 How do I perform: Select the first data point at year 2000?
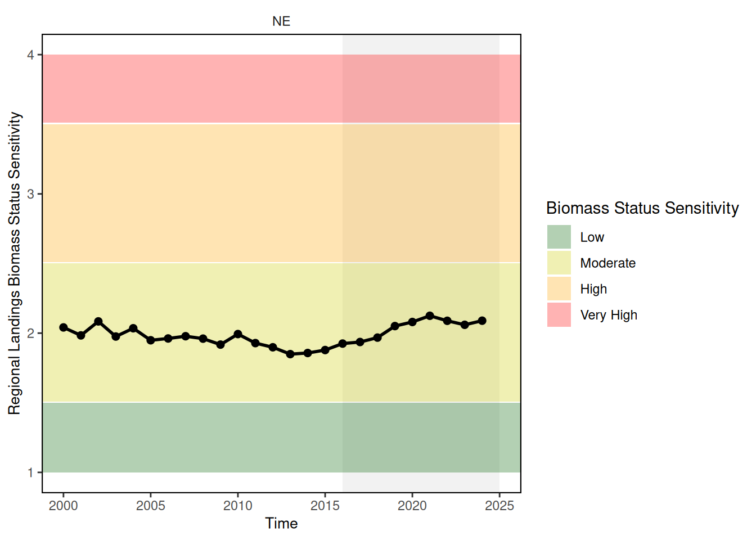[x=64, y=327]
